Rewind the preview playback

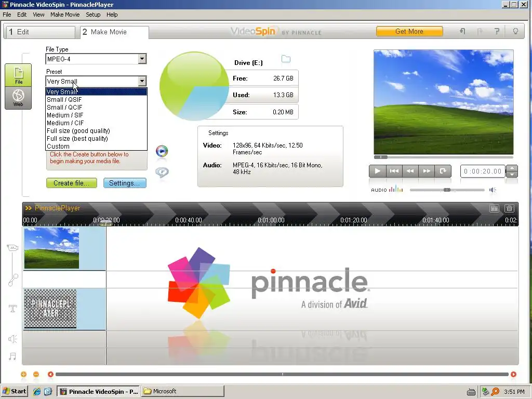coord(410,171)
